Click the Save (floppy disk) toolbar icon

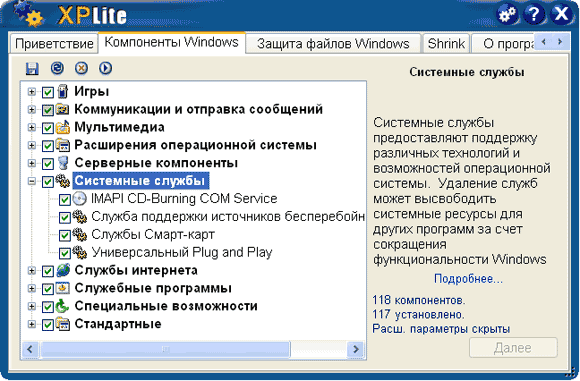tap(32, 68)
